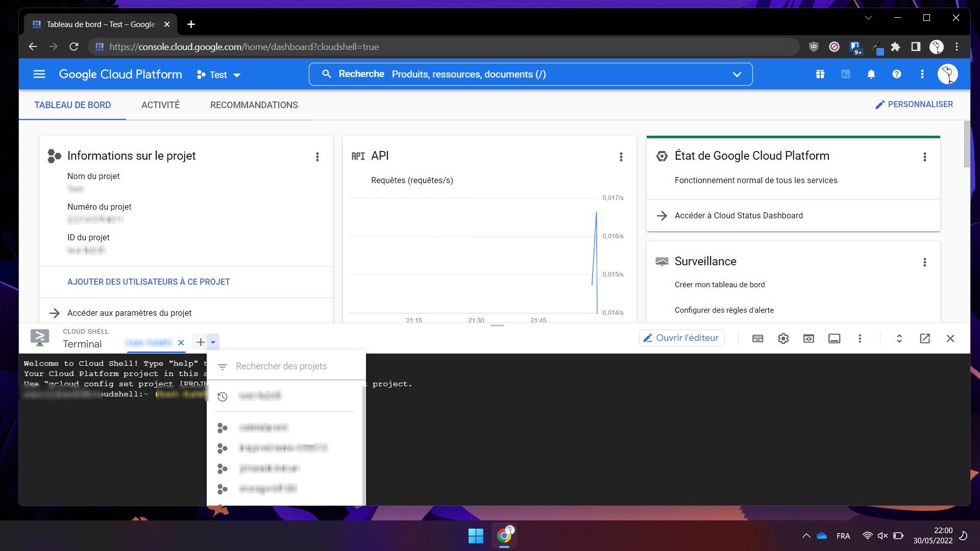Image resolution: width=980 pixels, height=551 pixels.
Task: Close the current terminal session tab
Action: (x=181, y=343)
